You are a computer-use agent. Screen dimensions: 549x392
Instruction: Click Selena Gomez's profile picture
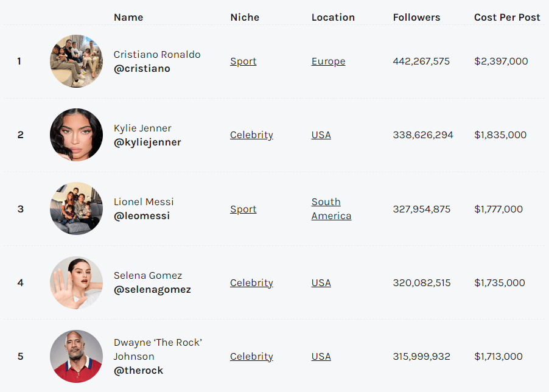(76, 282)
